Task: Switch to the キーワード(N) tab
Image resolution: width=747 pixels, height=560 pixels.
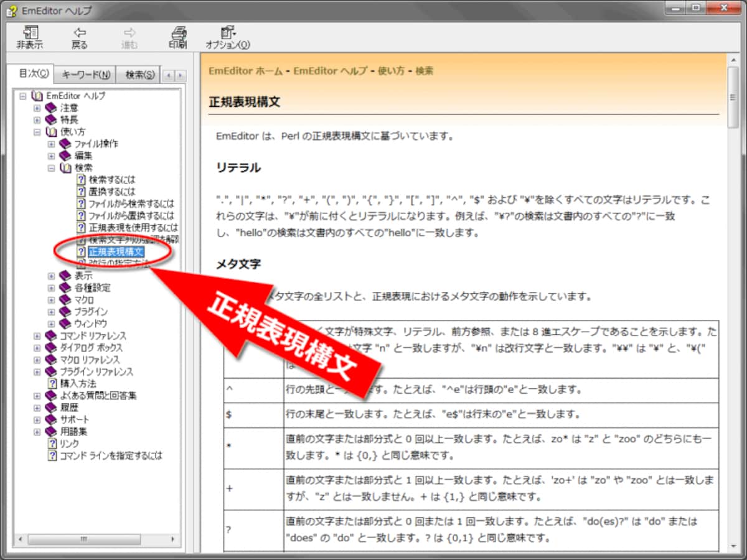Action: 86,75
